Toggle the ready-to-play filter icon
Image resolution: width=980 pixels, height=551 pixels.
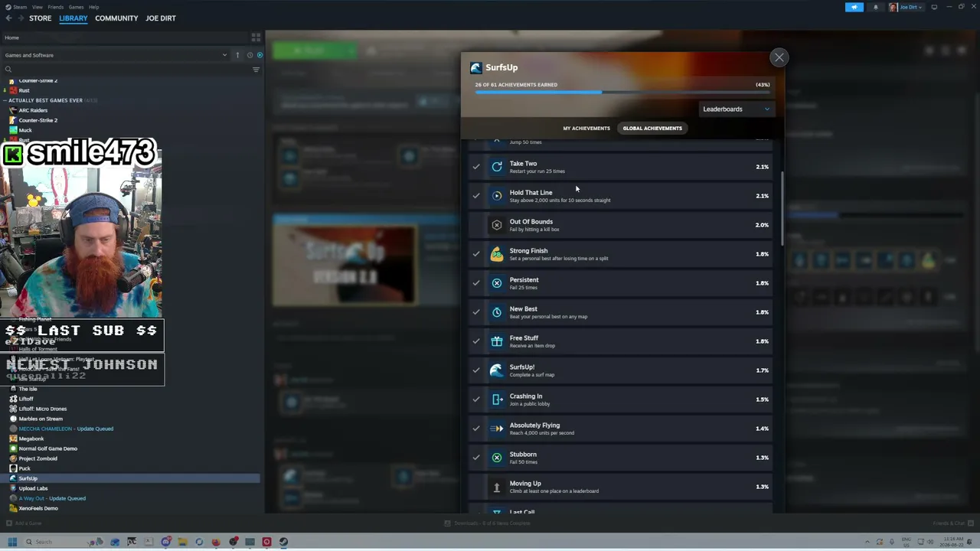[260, 55]
